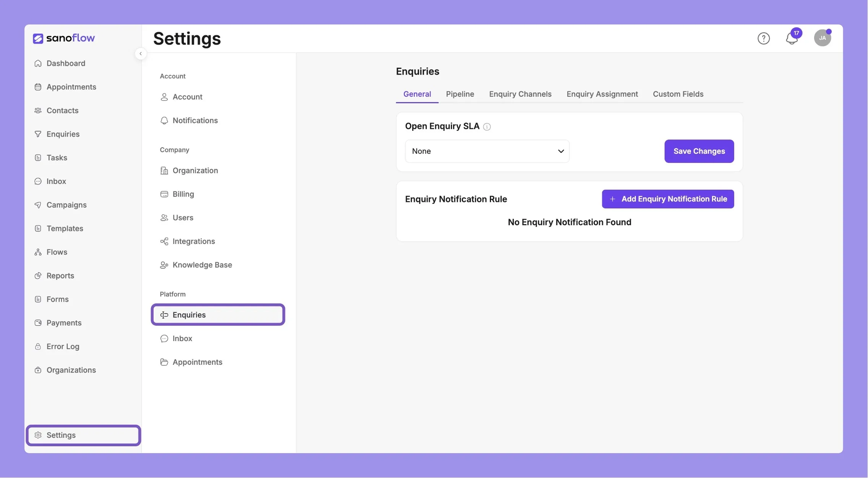Open the help question mark icon

pos(763,38)
